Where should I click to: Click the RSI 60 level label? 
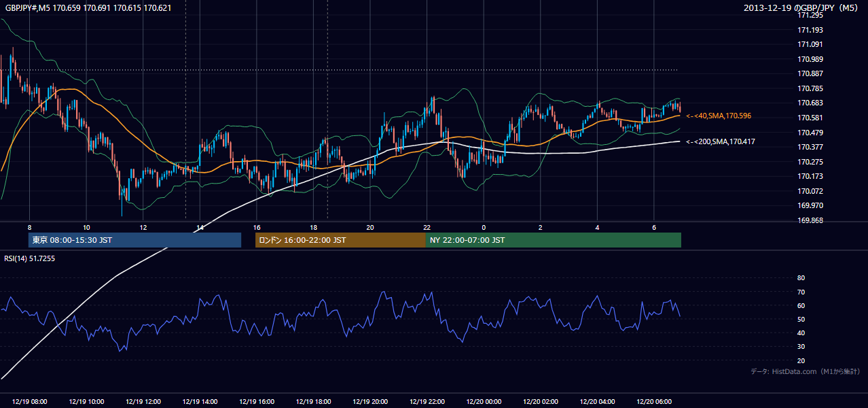click(x=801, y=305)
